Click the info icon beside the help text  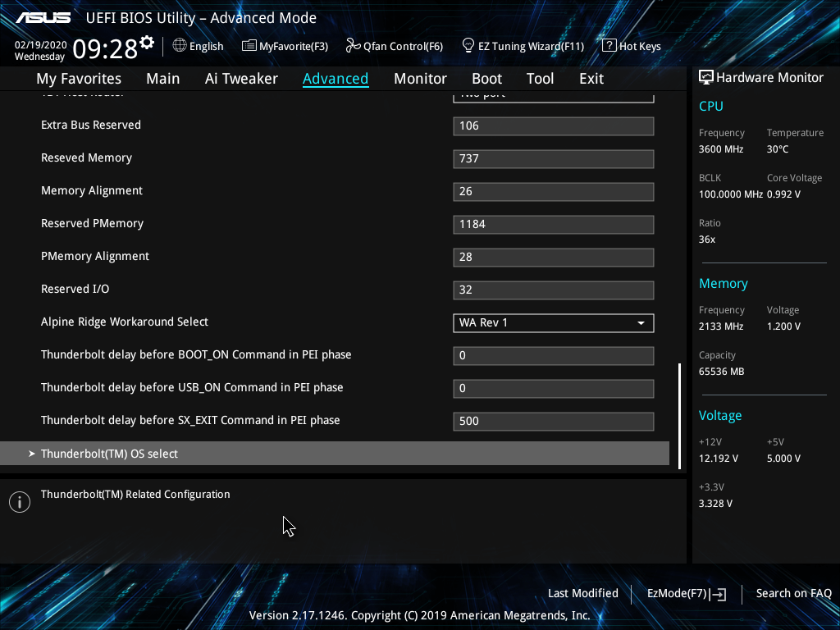click(x=20, y=502)
